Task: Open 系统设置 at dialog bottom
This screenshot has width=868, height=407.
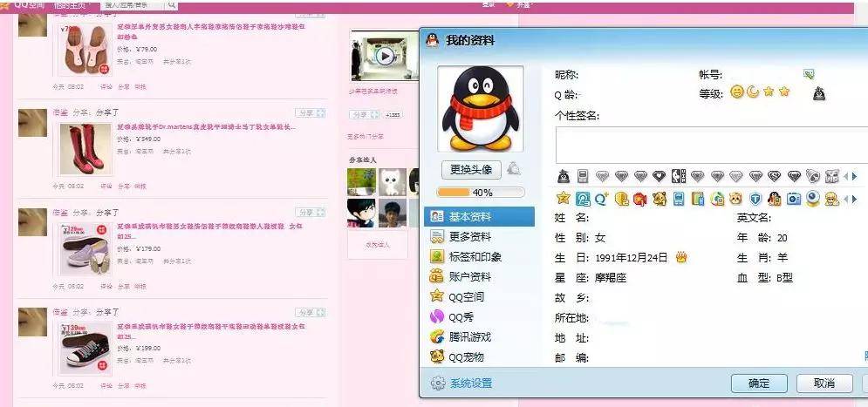Action: [461, 383]
